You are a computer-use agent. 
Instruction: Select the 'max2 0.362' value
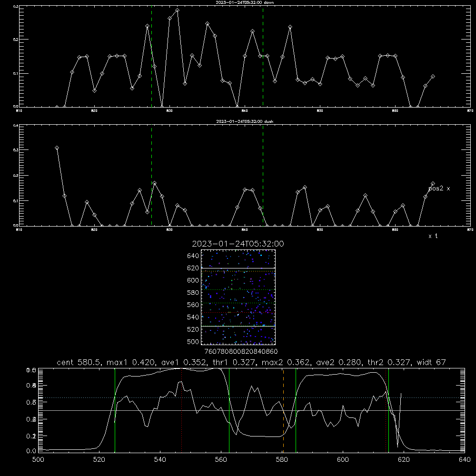click(x=287, y=362)
